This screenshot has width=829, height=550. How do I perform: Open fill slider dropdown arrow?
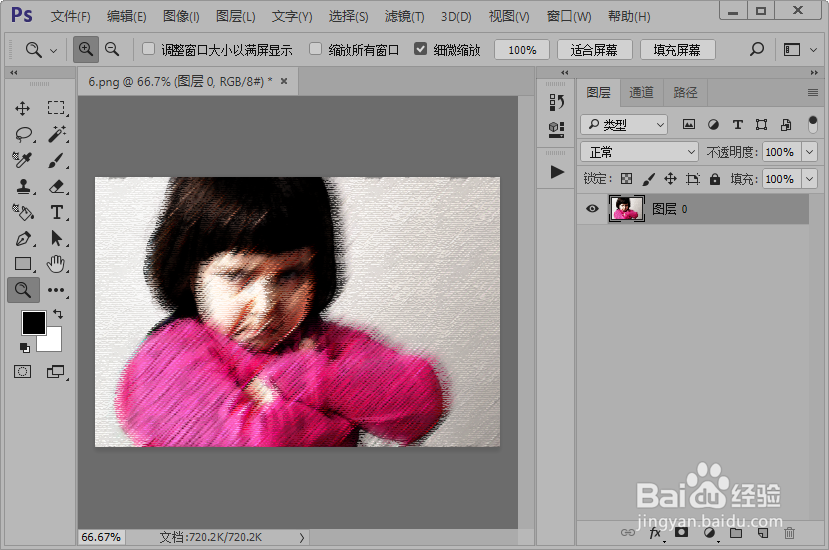(809, 179)
